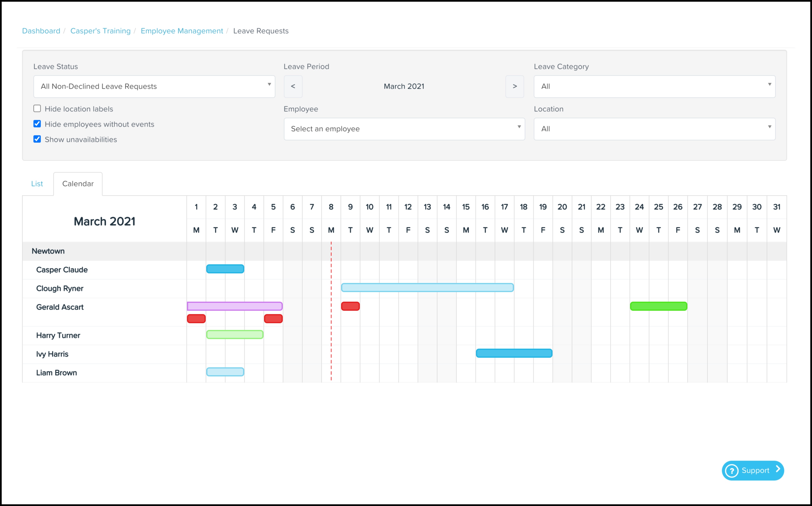The height and width of the screenshot is (506, 812).
Task: Go to previous month with left arrow
Action: (x=293, y=86)
